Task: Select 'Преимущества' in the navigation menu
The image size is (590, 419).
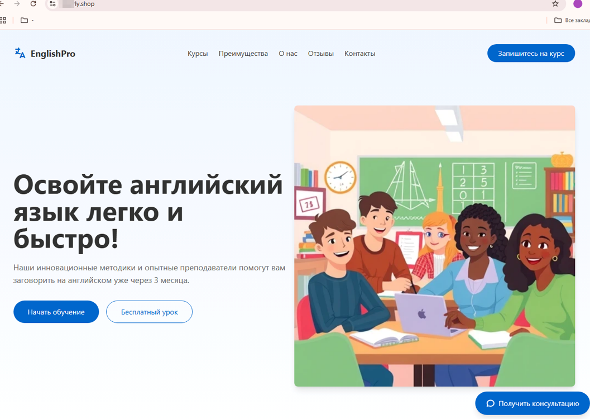Action: click(x=243, y=53)
